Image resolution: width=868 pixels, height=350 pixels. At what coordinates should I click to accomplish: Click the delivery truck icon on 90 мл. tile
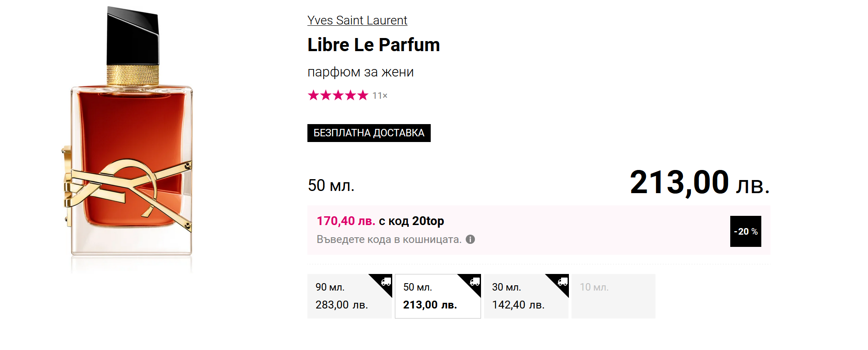tap(386, 282)
